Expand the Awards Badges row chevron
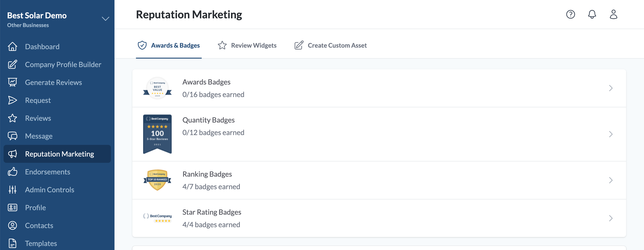 (x=610, y=88)
